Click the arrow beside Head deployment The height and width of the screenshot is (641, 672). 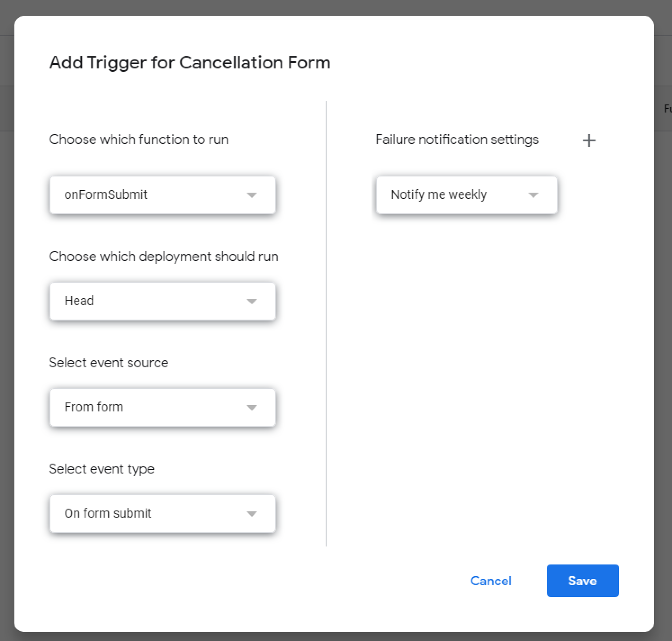[252, 301]
